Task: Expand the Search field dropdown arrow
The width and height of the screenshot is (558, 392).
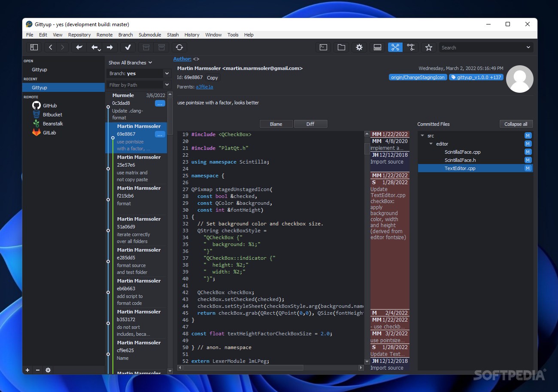Action: (x=528, y=48)
